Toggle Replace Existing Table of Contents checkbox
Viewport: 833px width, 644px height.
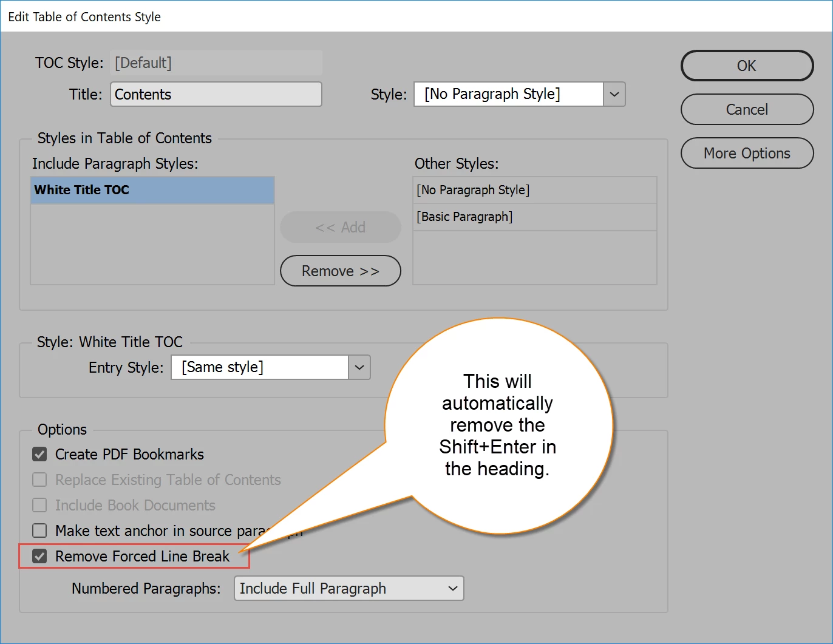click(x=39, y=480)
